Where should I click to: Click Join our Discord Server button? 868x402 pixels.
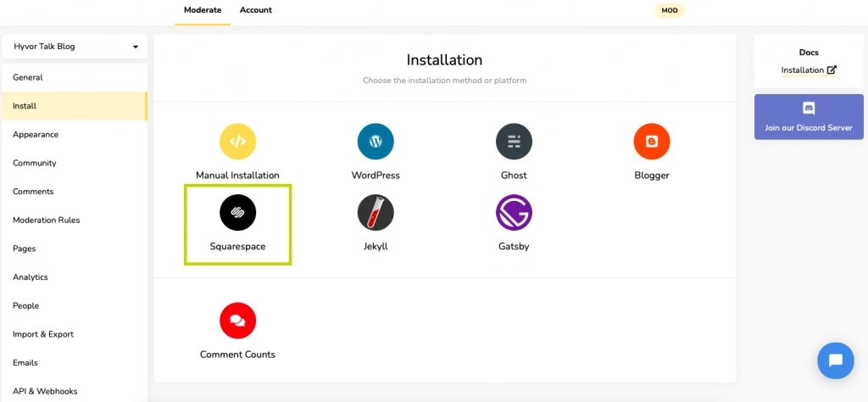coord(809,118)
